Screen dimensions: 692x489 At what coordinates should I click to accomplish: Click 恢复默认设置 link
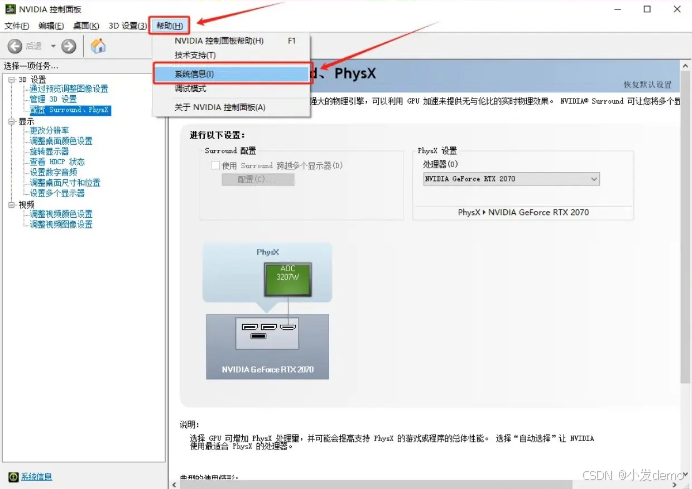coord(647,84)
